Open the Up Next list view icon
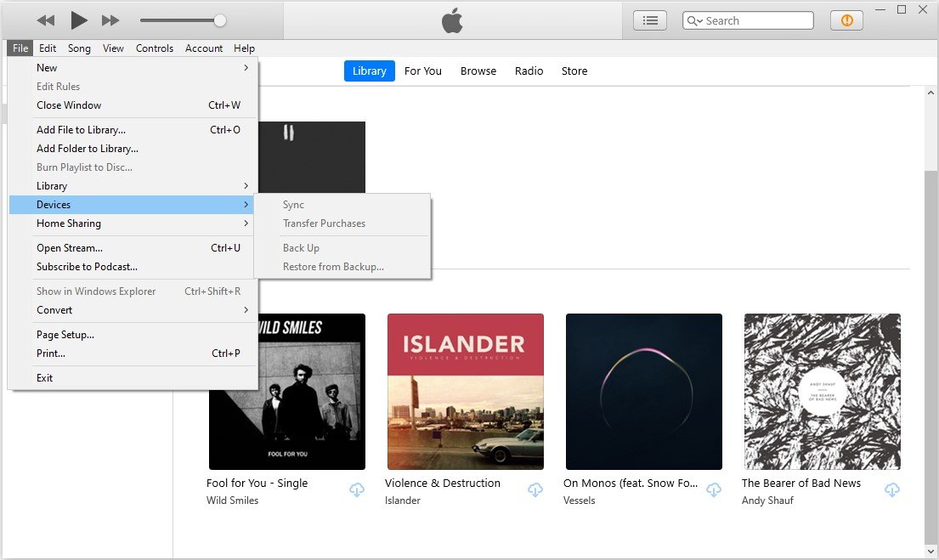 pos(650,20)
